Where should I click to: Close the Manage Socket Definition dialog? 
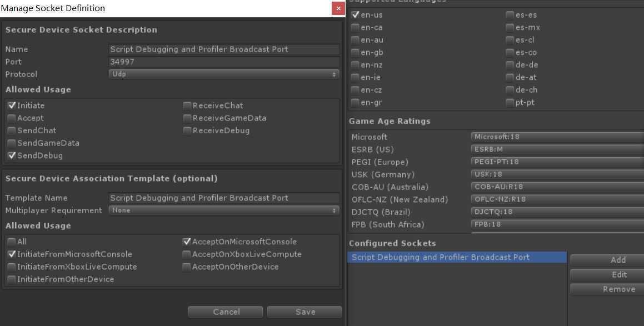coord(338,8)
